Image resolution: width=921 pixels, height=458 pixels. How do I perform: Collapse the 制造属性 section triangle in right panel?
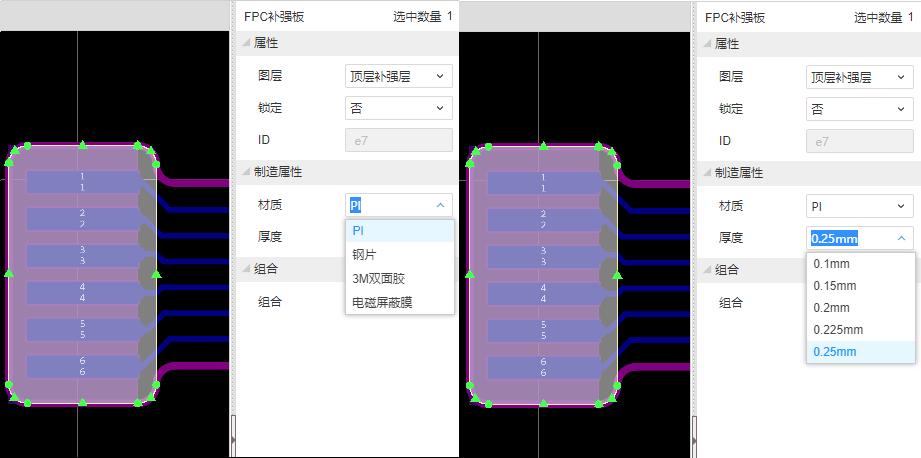[x=708, y=173]
